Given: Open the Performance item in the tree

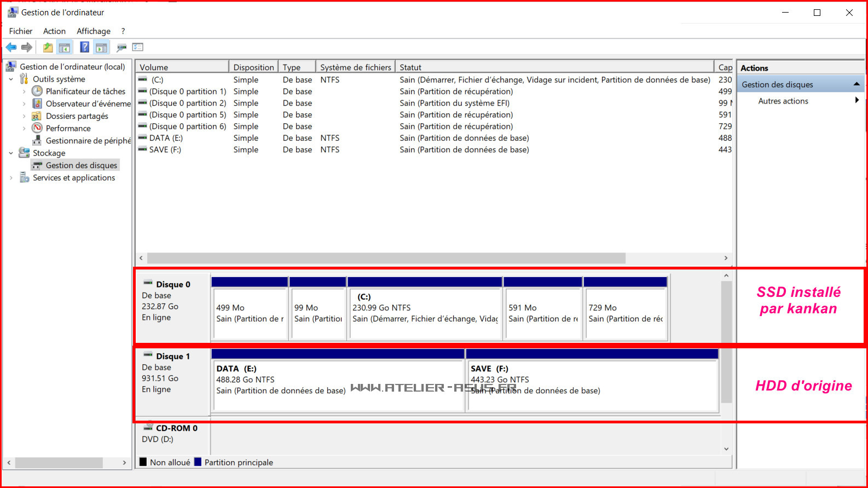Looking at the screenshot, I should point(68,128).
